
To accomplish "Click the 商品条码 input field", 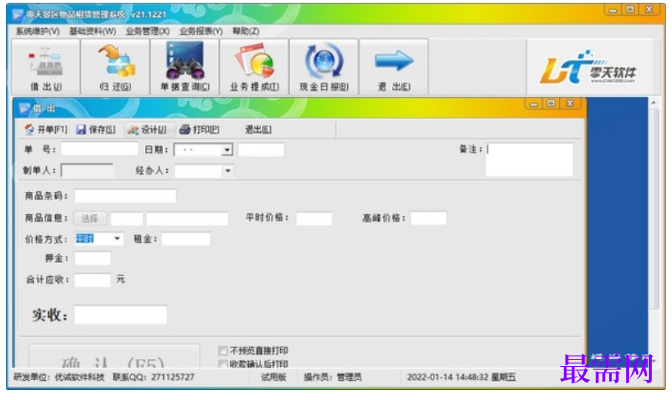I will click(x=125, y=196).
